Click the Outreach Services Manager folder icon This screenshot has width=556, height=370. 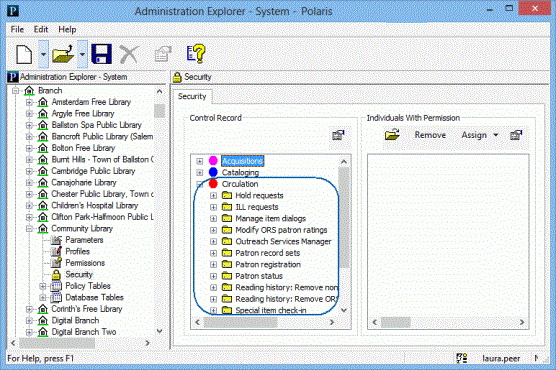pos(227,241)
